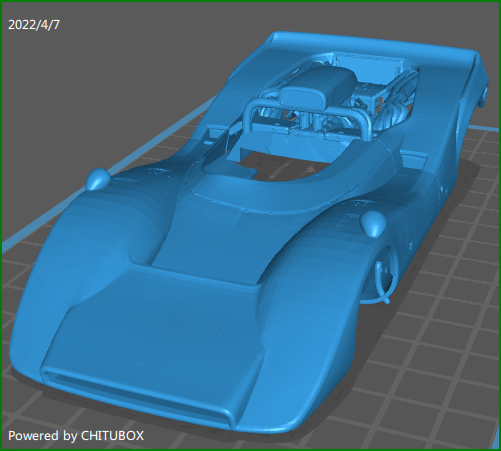Screen dimensions: 501x451
Task: Select the left side mirror of the car
Action: pyautogui.click(x=98, y=179)
